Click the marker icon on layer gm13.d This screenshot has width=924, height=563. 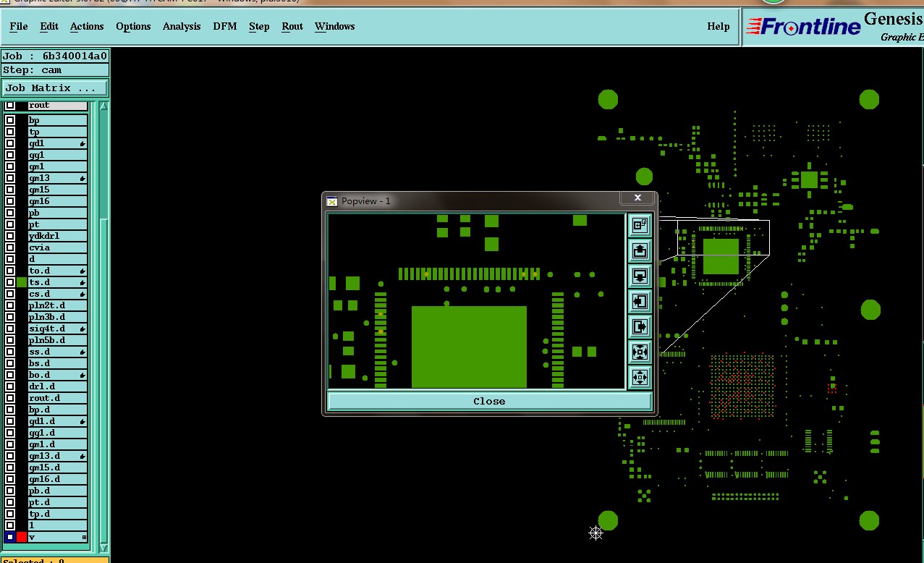click(82, 456)
